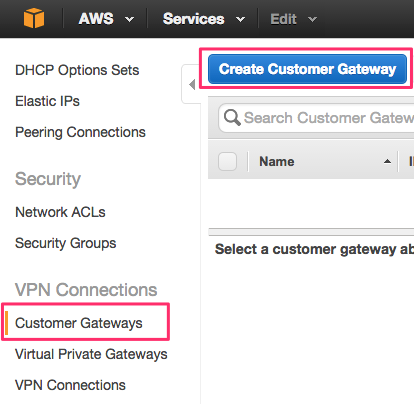Viewport: 414px width, 405px height.
Task: Expand the Services dropdown menu
Action: [x=204, y=19]
